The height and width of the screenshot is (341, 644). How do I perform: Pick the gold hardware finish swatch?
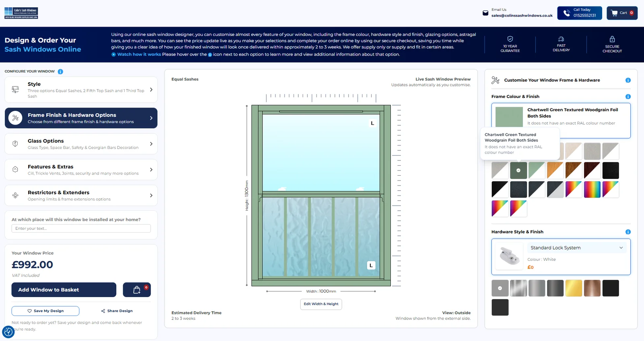click(574, 288)
